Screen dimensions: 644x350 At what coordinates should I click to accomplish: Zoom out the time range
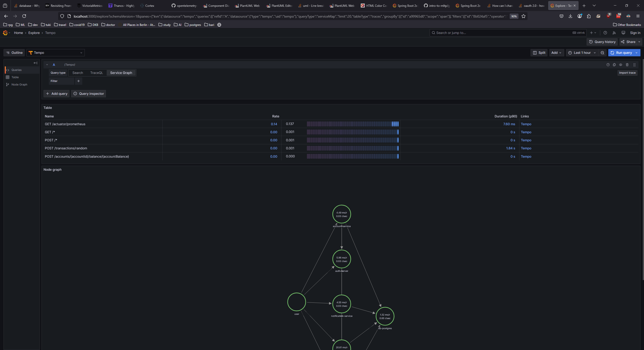point(602,53)
